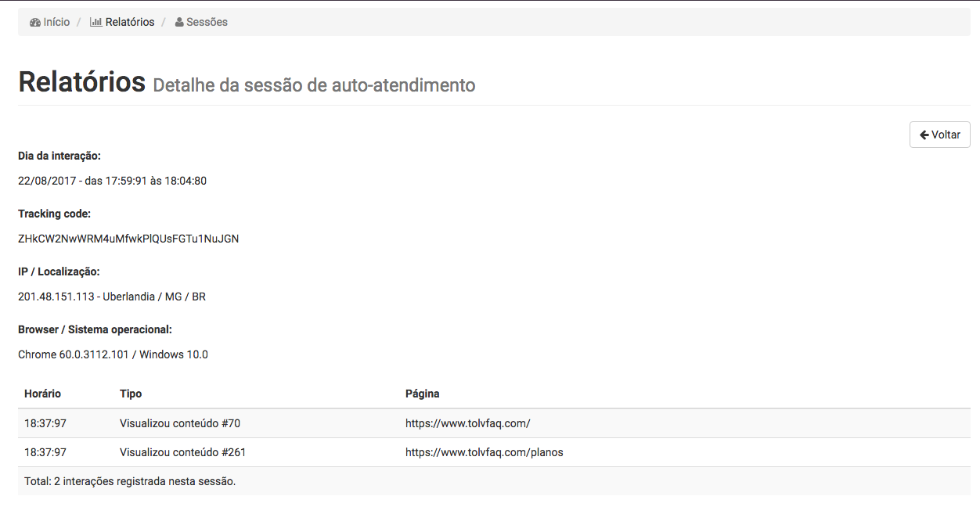This screenshot has height=507, width=980.
Task: Click the Horário column header
Action: point(42,394)
